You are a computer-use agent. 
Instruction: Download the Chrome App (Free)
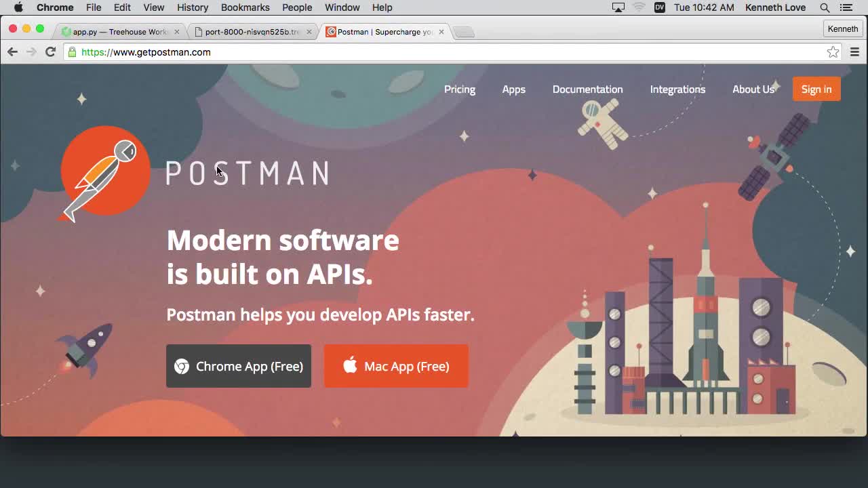(239, 366)
